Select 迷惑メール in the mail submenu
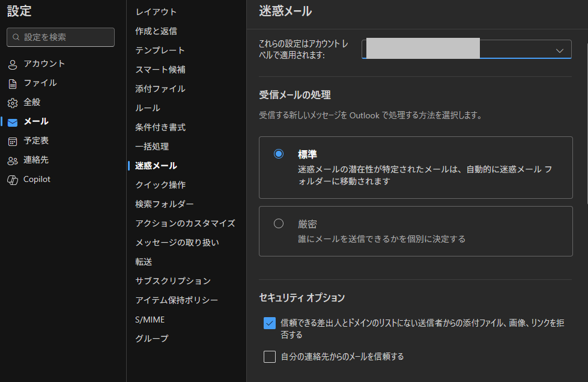 (x=156, y=166)
